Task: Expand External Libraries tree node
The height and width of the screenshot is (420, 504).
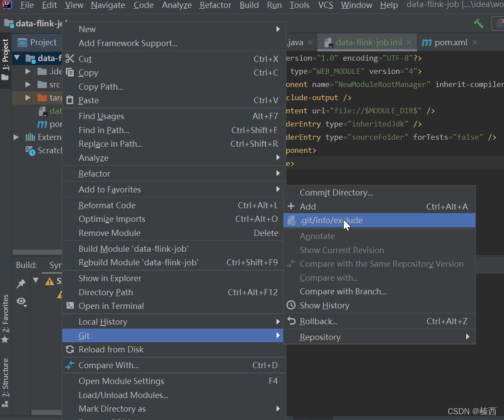Action: tap(16, 137)
